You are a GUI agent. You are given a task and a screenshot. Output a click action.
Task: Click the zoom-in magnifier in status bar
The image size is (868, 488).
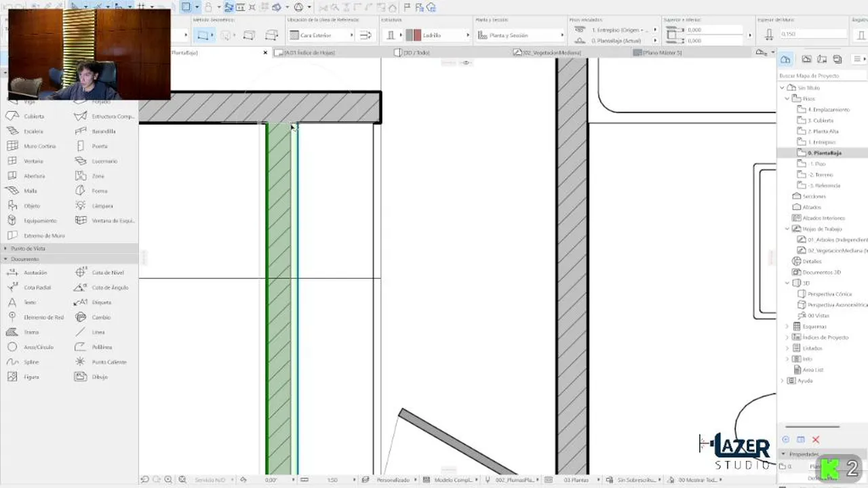(x=168, y=480)
